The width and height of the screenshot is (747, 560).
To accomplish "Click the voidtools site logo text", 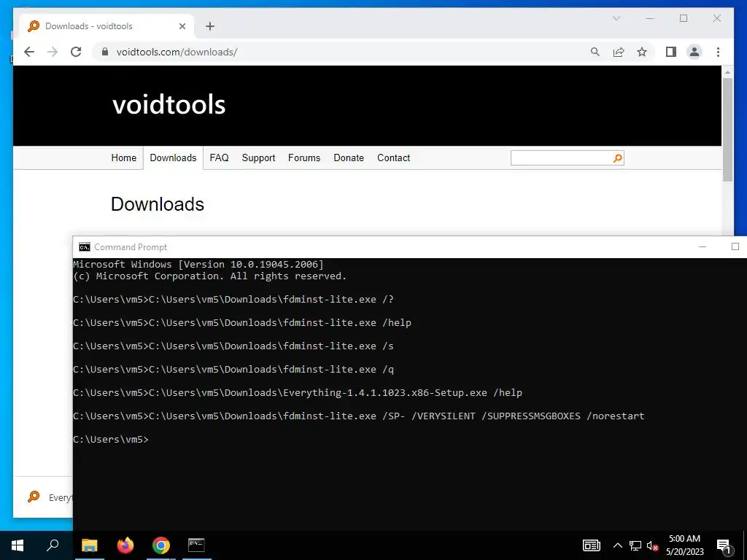I will pos(169,104).
